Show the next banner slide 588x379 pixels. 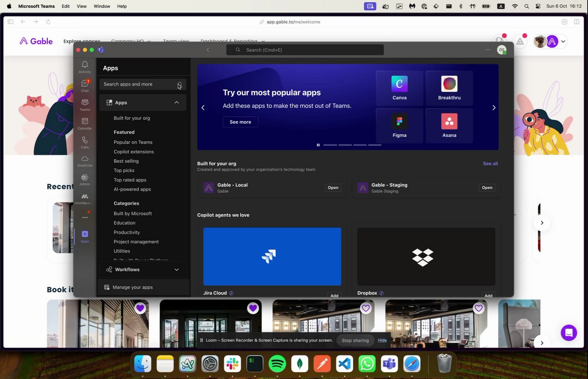point(494,108)
